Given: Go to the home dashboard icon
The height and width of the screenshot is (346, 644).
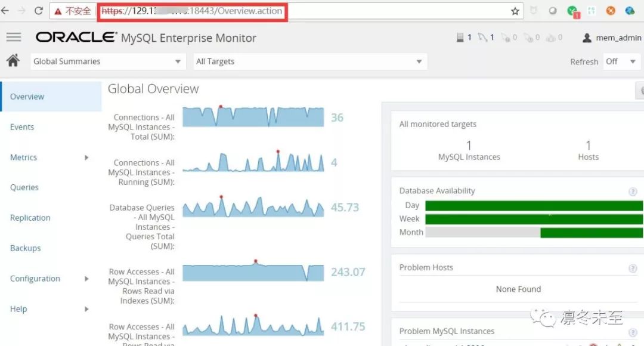Looking at the screenshot, I should pyautogui.click(x=13, y=61).
